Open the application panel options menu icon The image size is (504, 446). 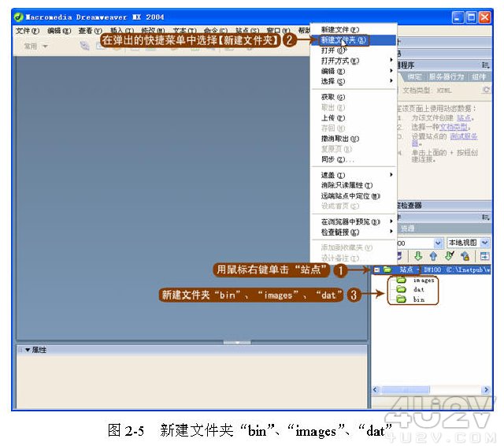coord(485,65)
